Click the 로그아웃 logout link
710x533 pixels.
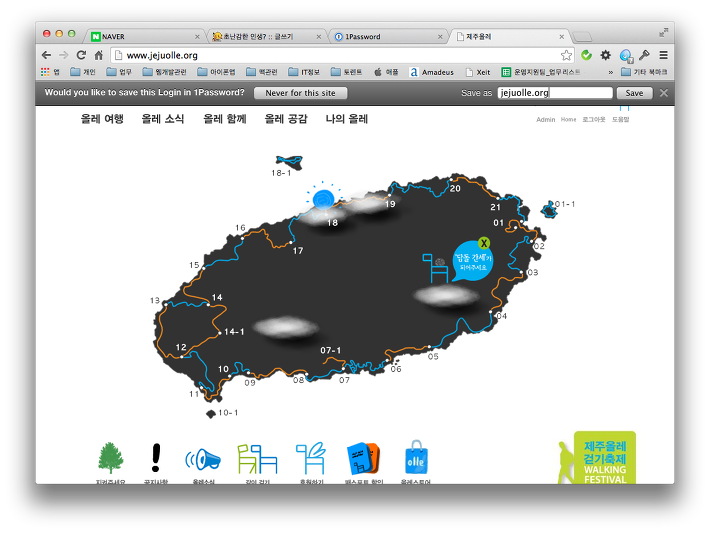pos(594,120)
